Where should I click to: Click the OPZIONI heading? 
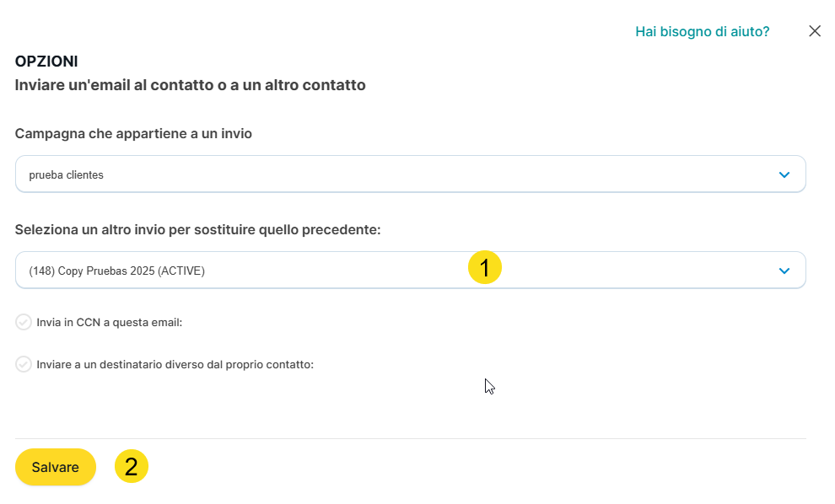(x=46, y=62)
